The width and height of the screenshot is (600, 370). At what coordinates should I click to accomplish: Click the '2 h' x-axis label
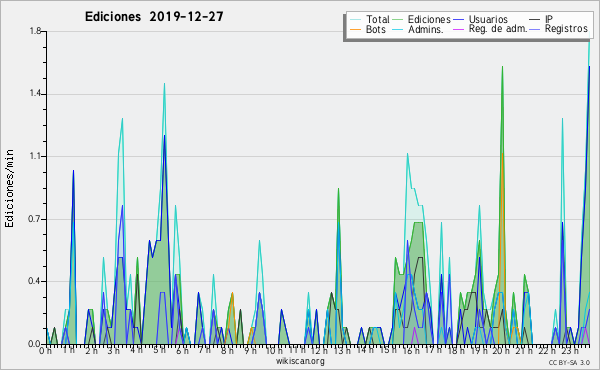tap(91, 350)
